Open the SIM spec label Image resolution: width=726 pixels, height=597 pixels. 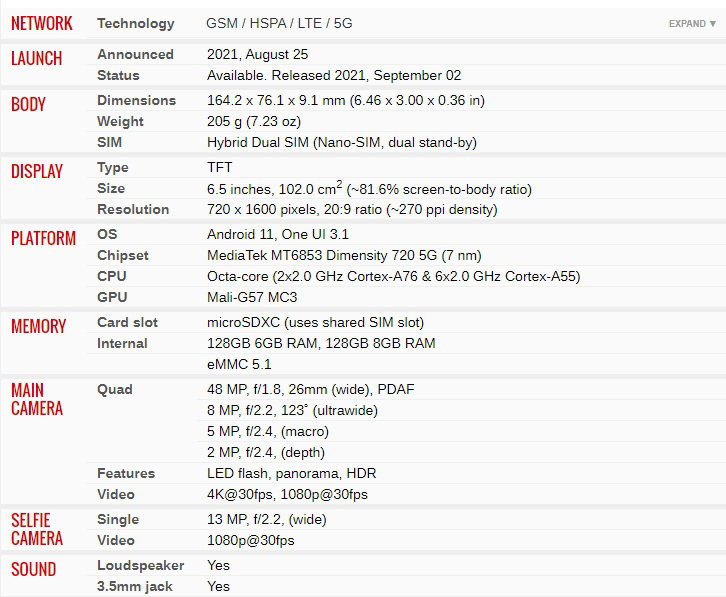[x=109, y=142]
